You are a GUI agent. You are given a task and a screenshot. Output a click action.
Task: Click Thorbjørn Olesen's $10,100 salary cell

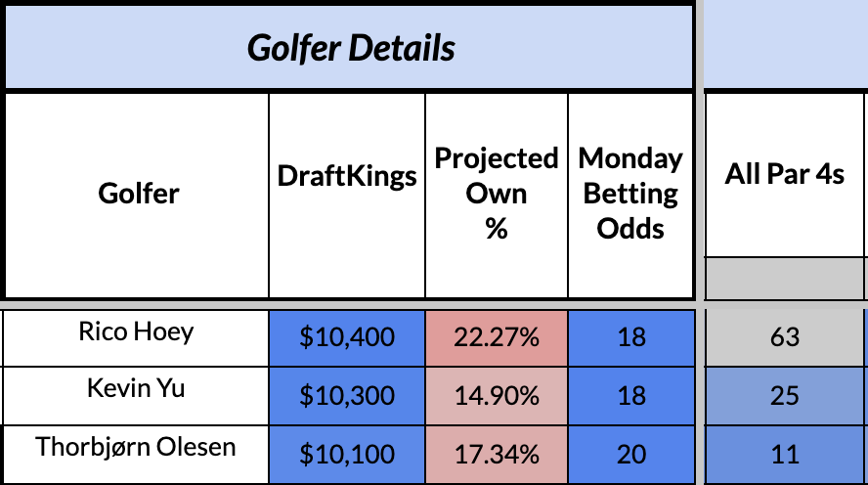tap(347, 454)
